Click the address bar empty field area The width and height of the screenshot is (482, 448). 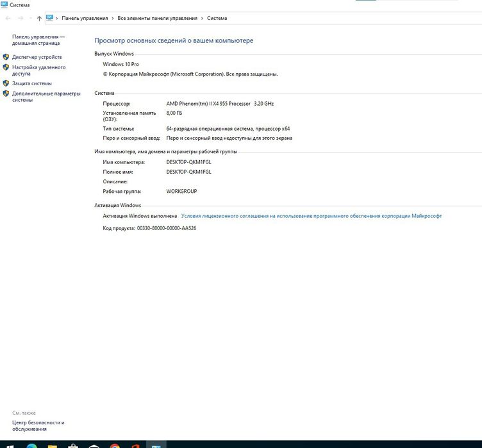(354, 18)
